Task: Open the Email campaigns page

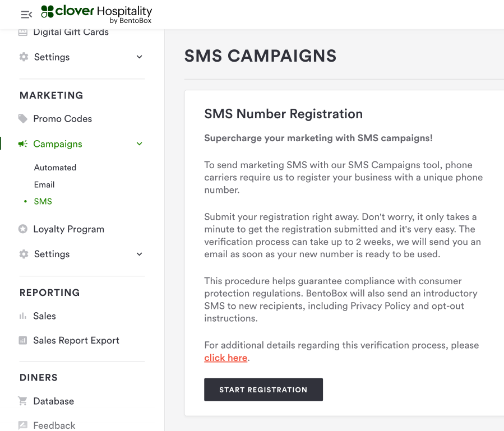Action: click(x=44, y=184)
